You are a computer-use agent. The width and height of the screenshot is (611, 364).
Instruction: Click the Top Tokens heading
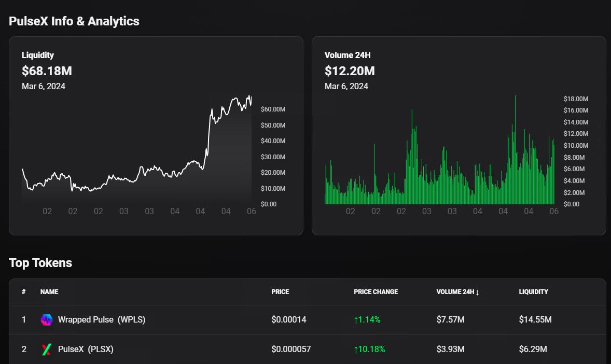pyautogui.click(x=40, y=263)
